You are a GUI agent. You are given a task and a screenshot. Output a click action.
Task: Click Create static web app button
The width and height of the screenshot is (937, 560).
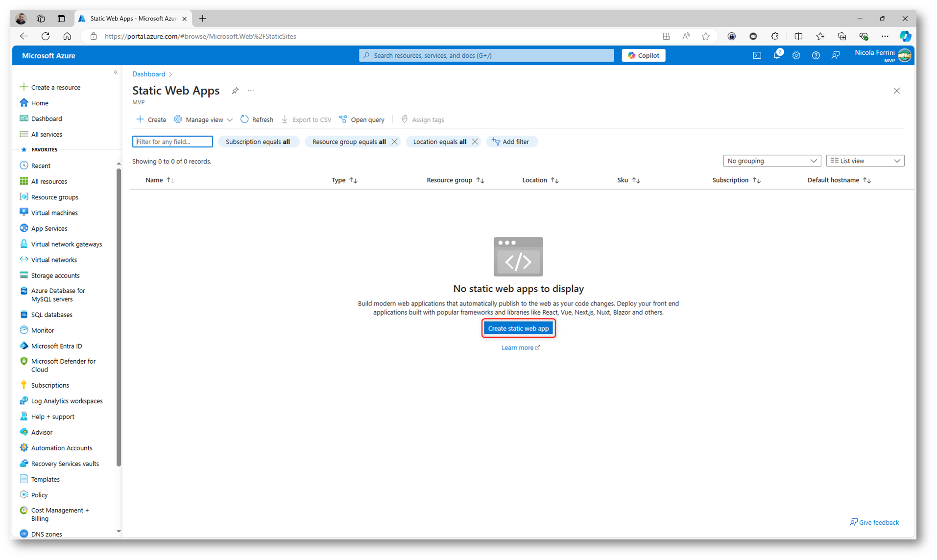[518, 328]
